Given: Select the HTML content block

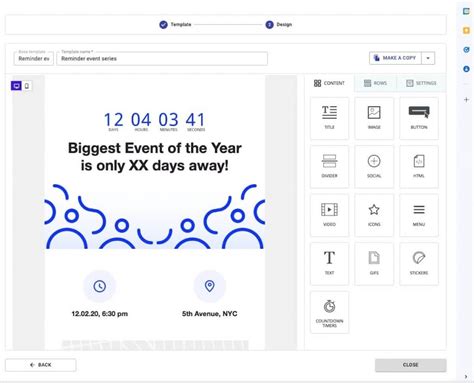Looking at the screenshot, I should (419, 167).
